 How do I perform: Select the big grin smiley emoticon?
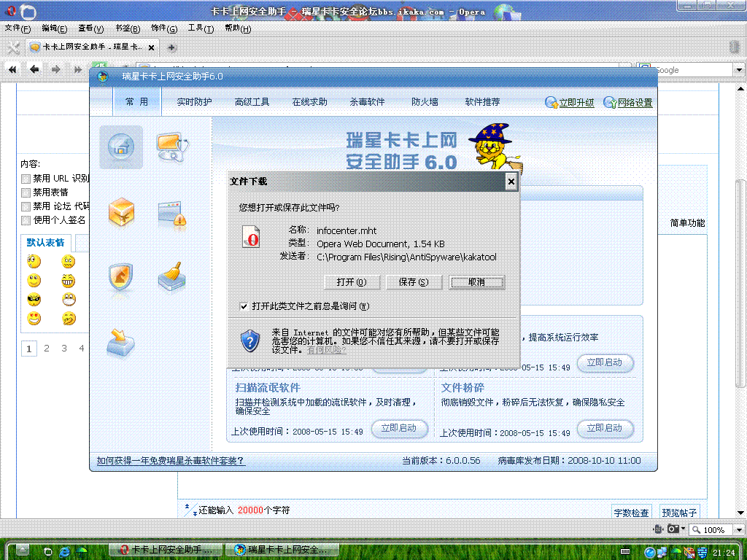click(x=68, y=281)
